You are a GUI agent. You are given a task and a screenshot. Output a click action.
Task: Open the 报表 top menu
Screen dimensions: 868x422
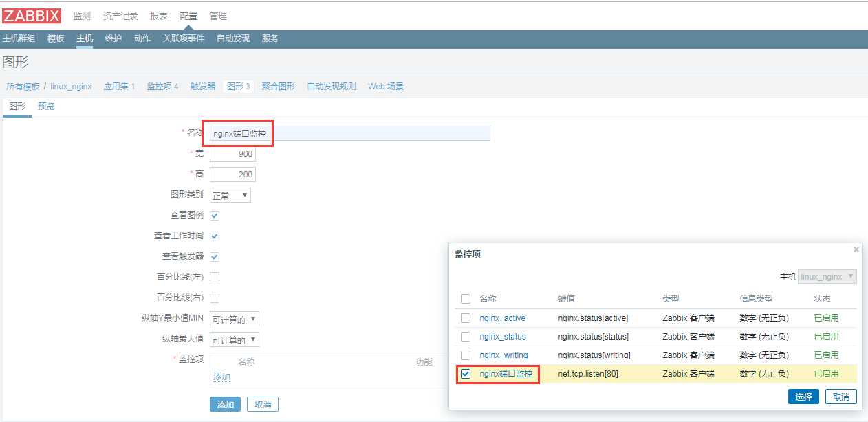pyautogui.click(x=159, y=16)
